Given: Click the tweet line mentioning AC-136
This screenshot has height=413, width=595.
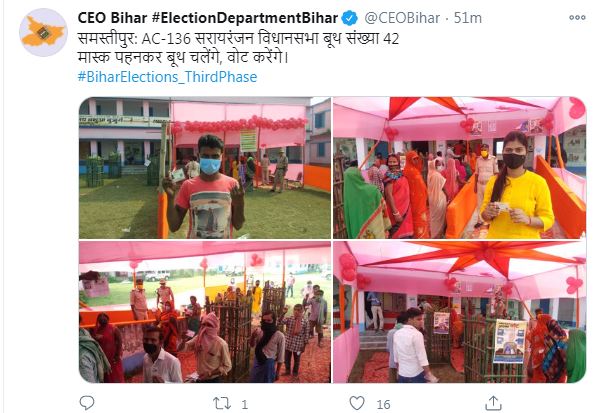Looking at the screenshot, I should (238, 39).
